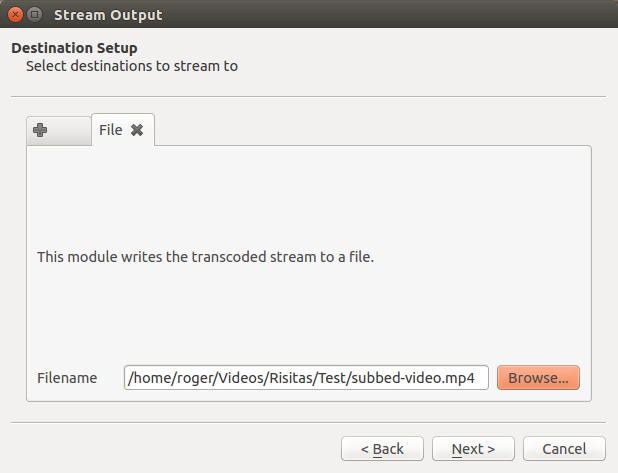Switch to the File tab
The image size is (618, 473).
pos(110,130)
